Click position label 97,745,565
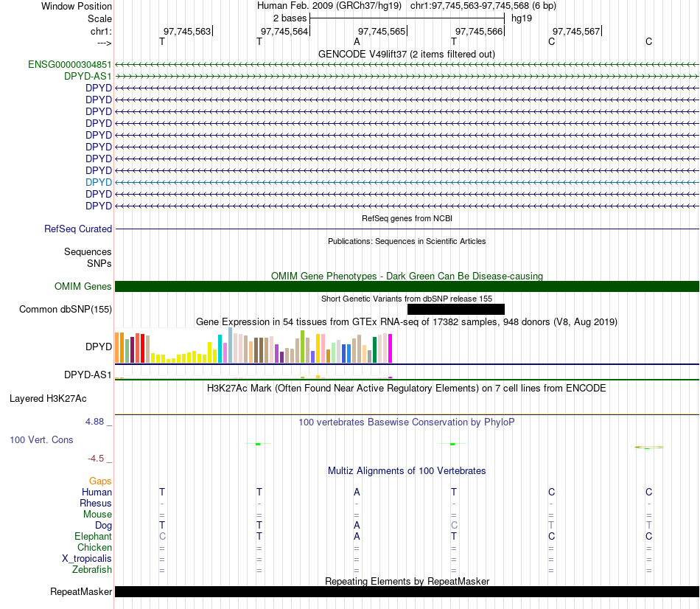The image size is (700, 609). 382,31
